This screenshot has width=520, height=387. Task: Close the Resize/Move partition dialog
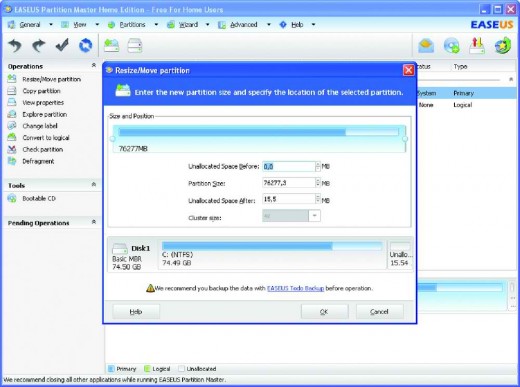click(x=408, y=70)
